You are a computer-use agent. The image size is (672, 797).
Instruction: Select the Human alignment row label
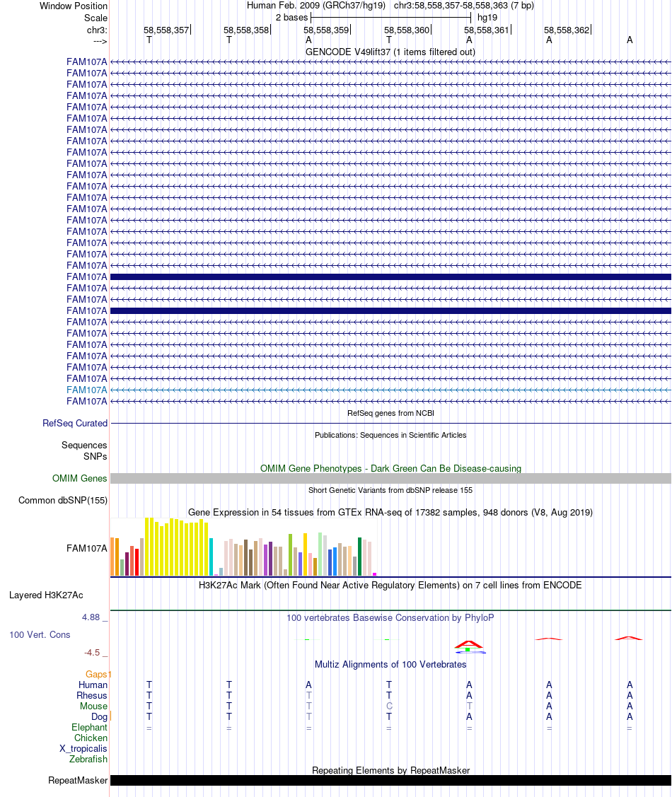pyautogui.click(x=93, y=685)
